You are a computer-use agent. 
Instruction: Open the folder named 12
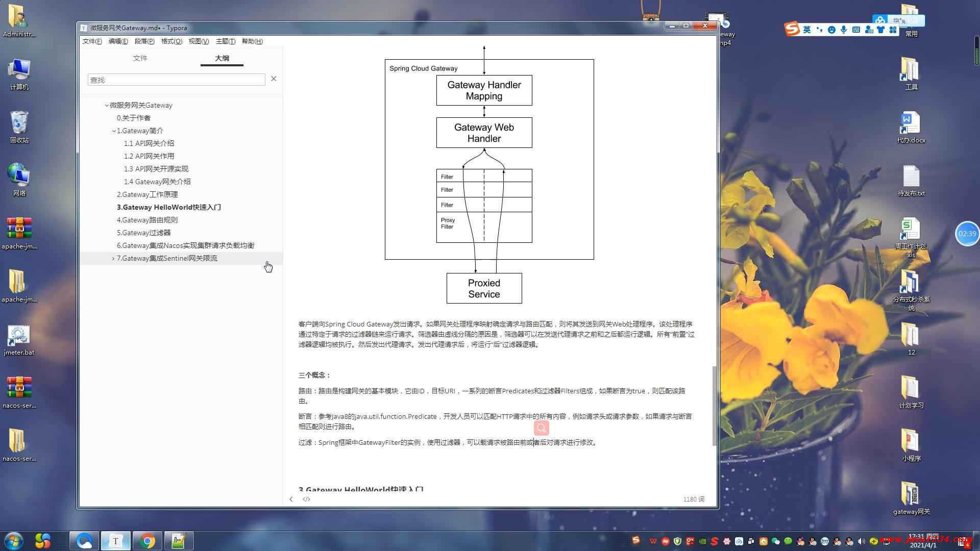(911, 339)
